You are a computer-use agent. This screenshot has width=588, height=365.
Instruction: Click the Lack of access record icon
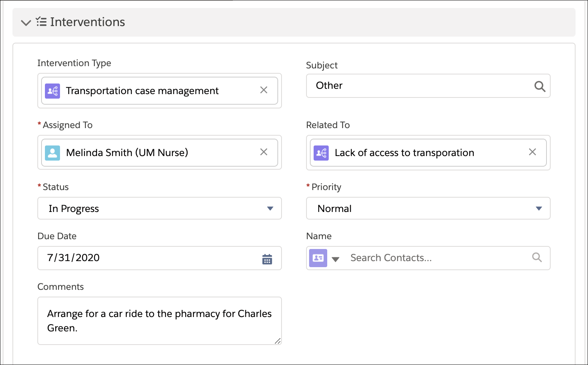321,153
